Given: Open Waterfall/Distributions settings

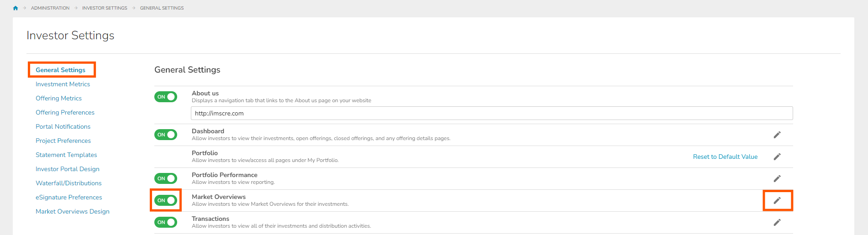Looking at the screenshot, I should [x=68, y=183].
